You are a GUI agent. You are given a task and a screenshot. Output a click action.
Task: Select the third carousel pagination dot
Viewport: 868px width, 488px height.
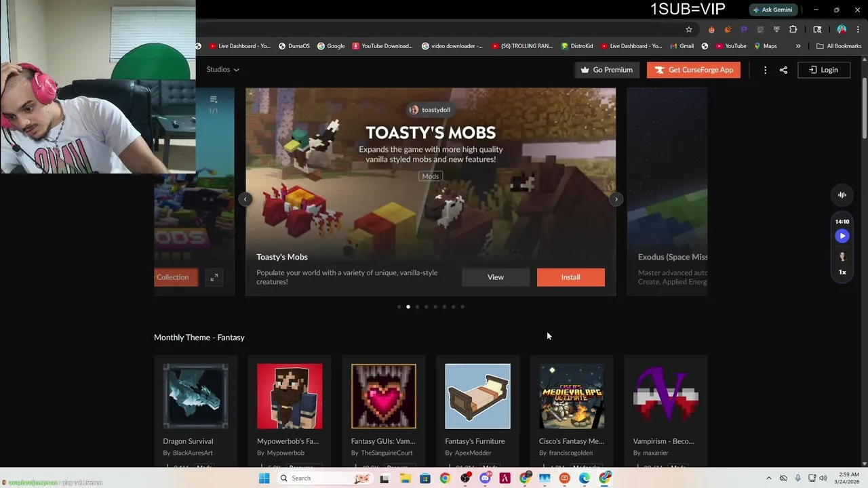(417, 307)
